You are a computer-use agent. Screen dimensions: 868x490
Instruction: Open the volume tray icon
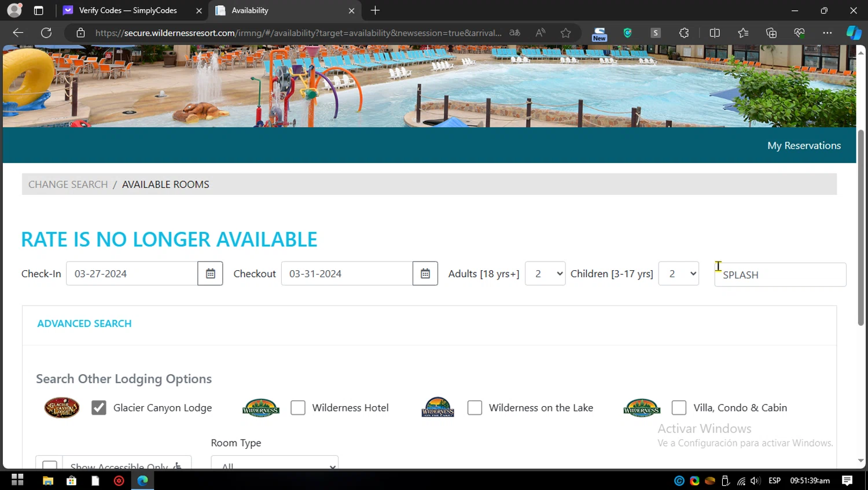click(x=755, y=481)
